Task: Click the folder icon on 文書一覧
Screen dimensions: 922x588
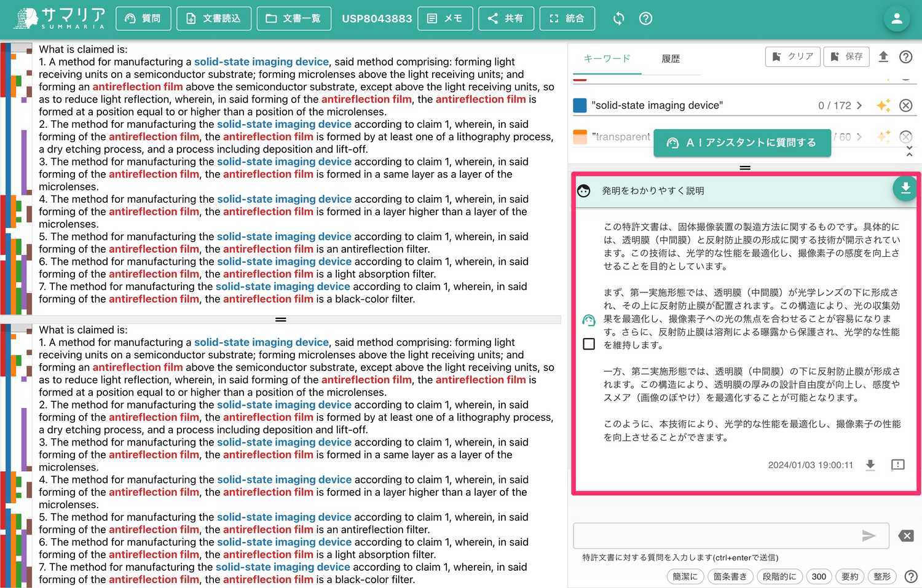Action: (x=271, y=18)
